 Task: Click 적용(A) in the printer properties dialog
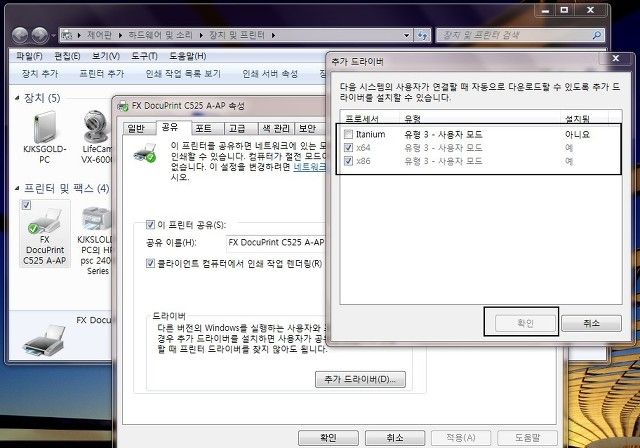point(461,438)
